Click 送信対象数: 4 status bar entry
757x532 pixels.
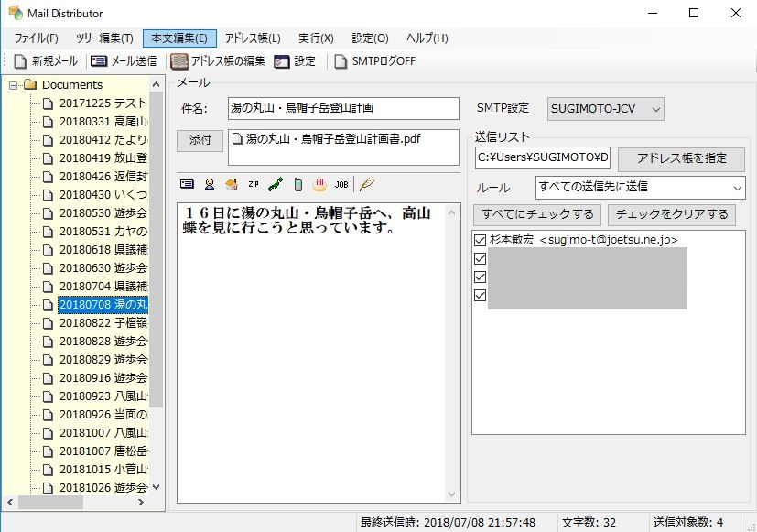tap(688, 523)
